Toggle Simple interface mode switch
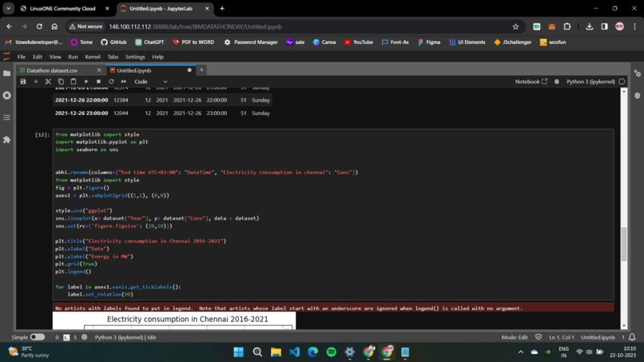 (38, 337)
